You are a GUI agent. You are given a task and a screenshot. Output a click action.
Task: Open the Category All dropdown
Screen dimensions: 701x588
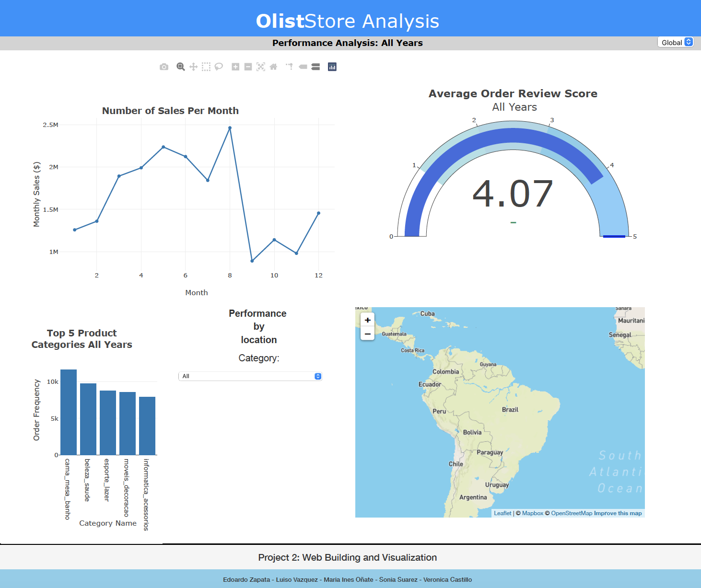[250, 376]
